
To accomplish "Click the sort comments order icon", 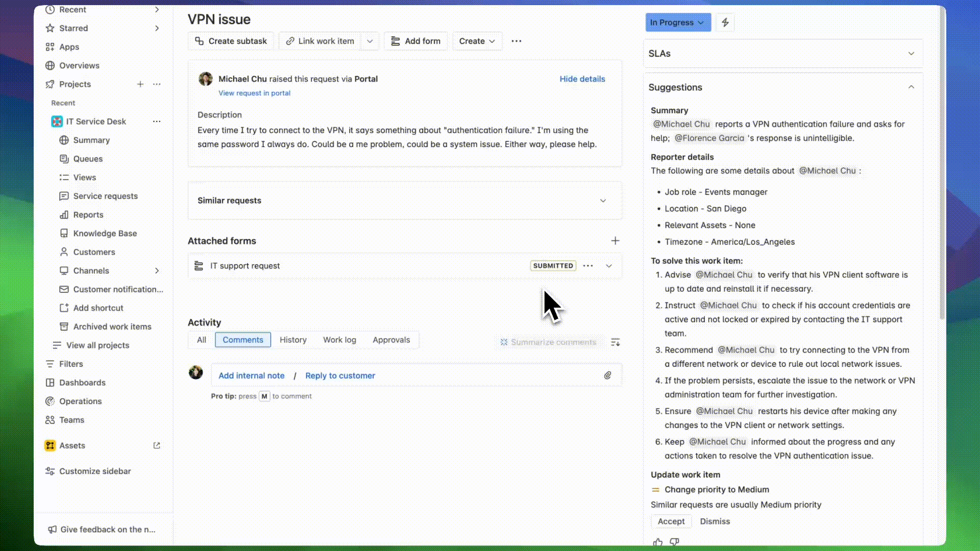I will (616, 342).
